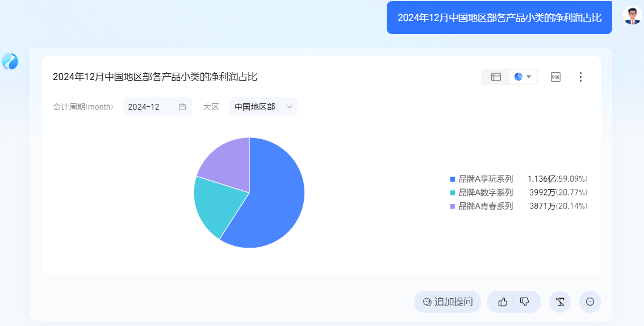Click the purple 品牌A青春系列 legend swatch
644x326 pixels.
coord(453,206)
